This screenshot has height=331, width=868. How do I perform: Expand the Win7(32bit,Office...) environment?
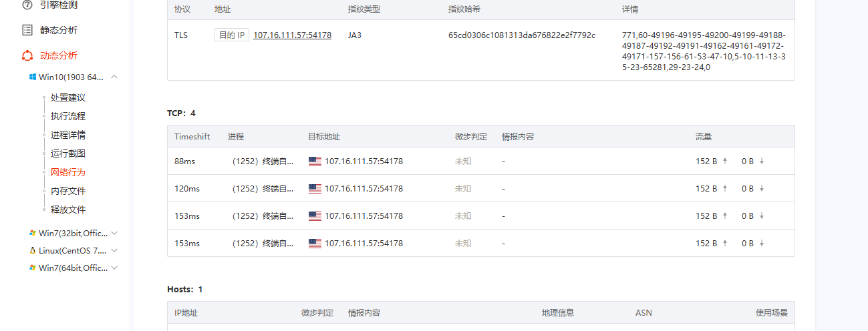pyautogui.click(x=114, y=233)
